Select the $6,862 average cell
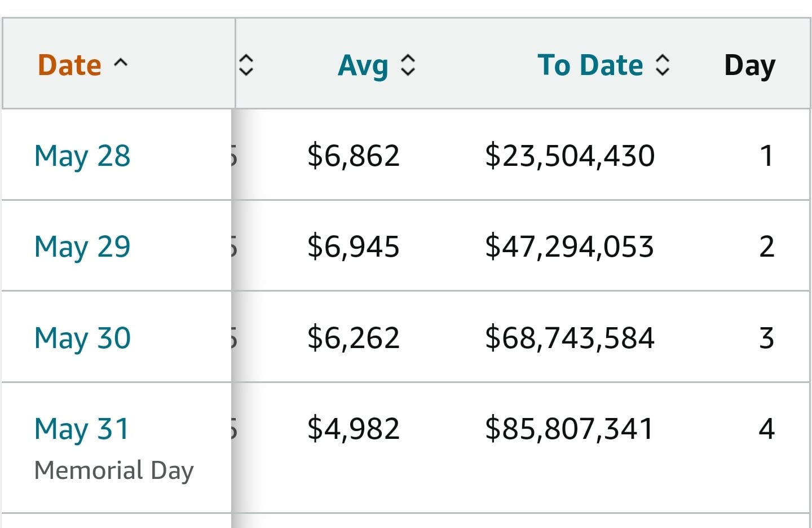Image resolution: width=812 pixels, height=528 pixels. [354, 156]
